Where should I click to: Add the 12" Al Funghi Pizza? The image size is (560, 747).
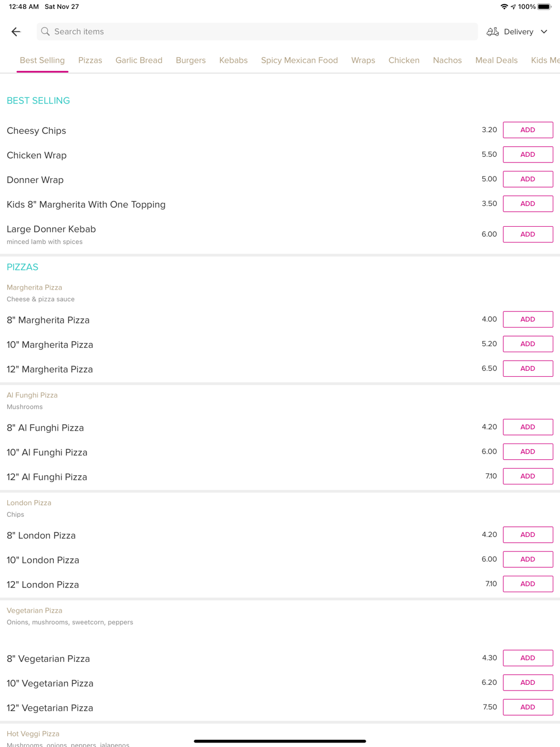[x=528, y=477]
